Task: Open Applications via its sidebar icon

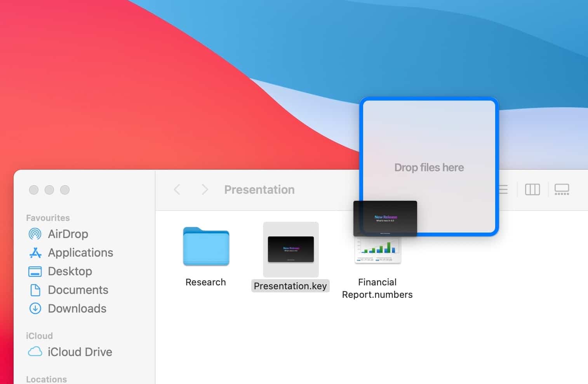Action: point(80,252)
